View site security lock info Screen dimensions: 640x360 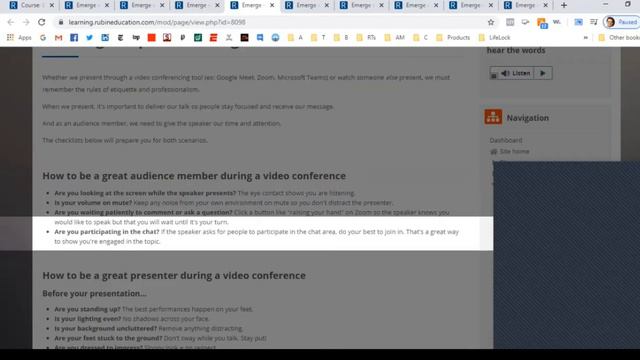(61, 22)
